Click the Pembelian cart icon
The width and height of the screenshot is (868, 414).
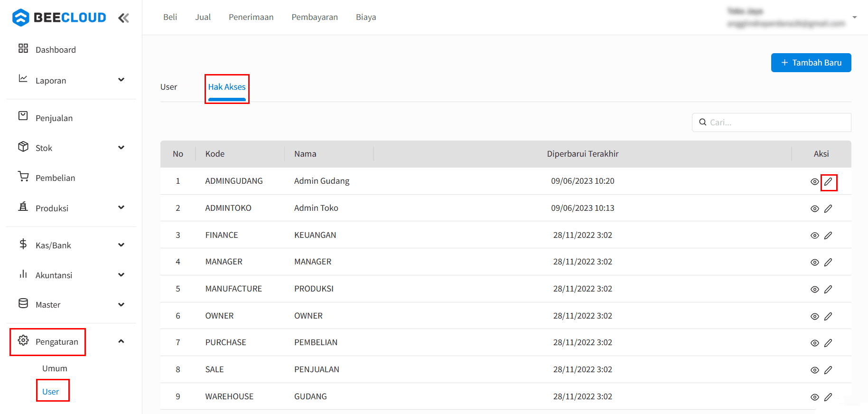point(23,176)
